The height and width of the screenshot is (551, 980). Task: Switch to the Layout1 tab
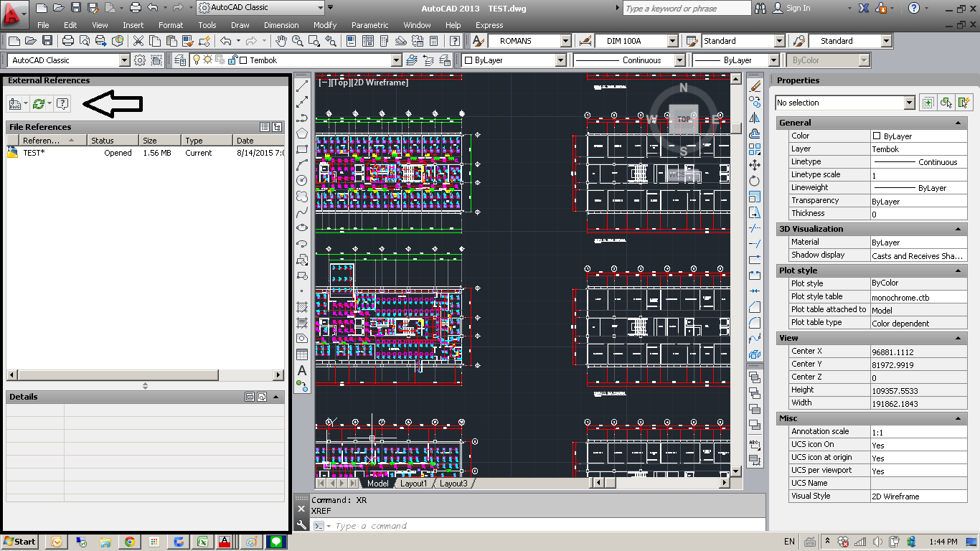pyautogui.click(x=414, y=483)
